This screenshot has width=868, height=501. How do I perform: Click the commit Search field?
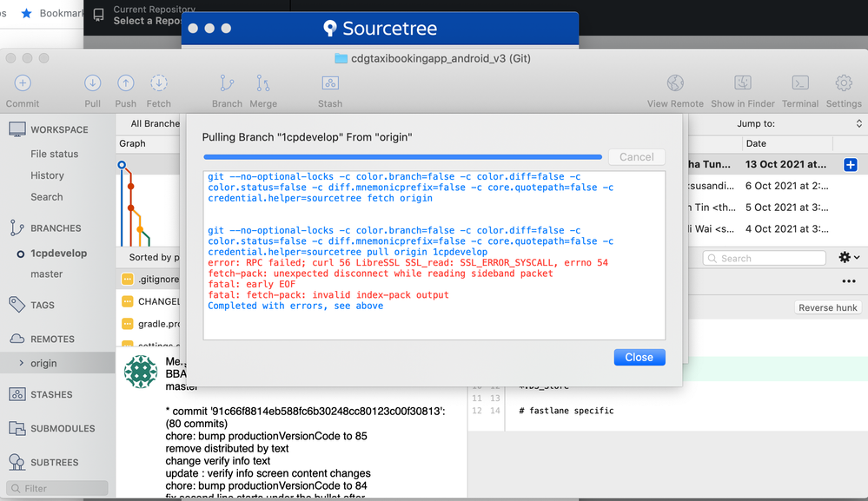click(765, 258)
